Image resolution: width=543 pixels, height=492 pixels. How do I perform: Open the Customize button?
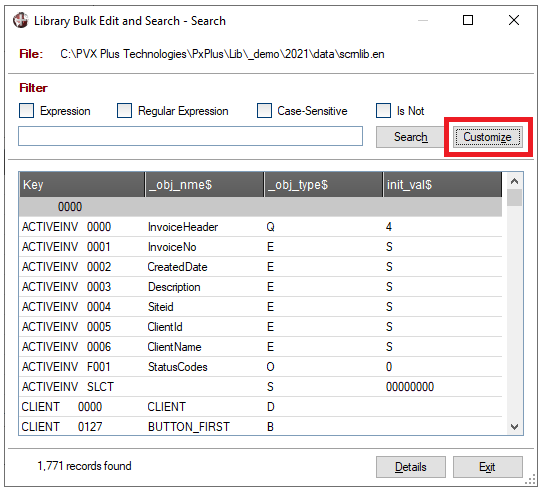point(488,137)
